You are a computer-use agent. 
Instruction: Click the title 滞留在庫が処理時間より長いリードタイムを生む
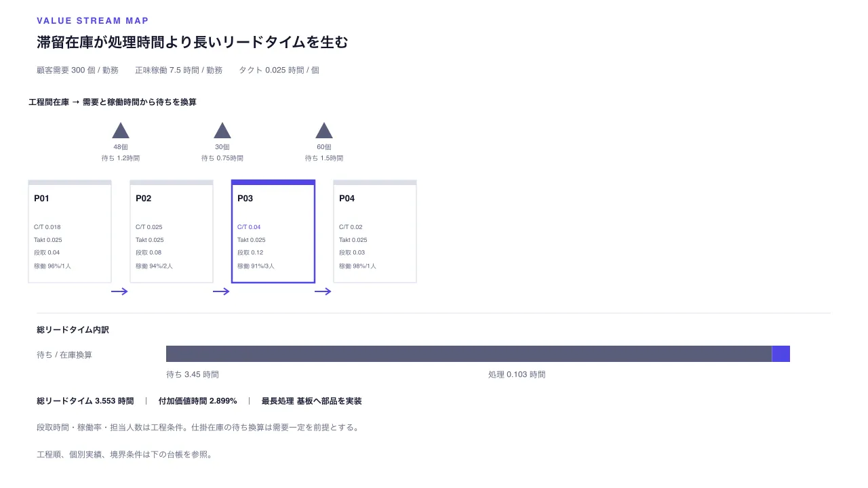(x=193, y=43)
